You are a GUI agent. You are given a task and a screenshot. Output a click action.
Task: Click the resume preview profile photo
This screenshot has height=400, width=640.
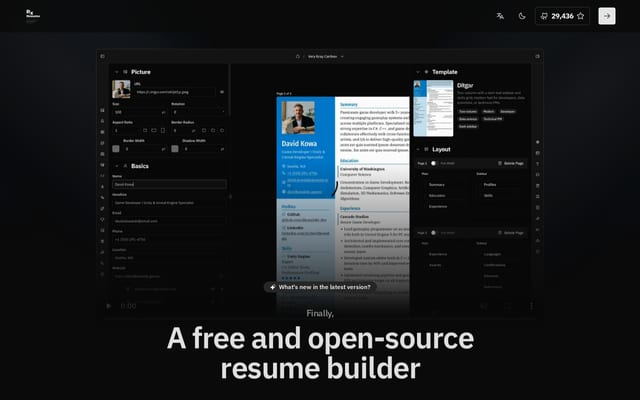(298, 118)
